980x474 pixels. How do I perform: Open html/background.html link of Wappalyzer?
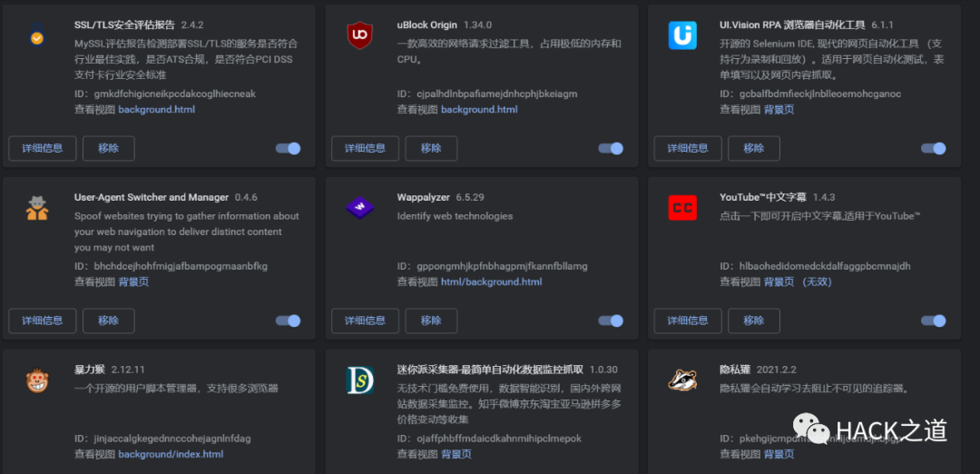[x=491, y=282]
